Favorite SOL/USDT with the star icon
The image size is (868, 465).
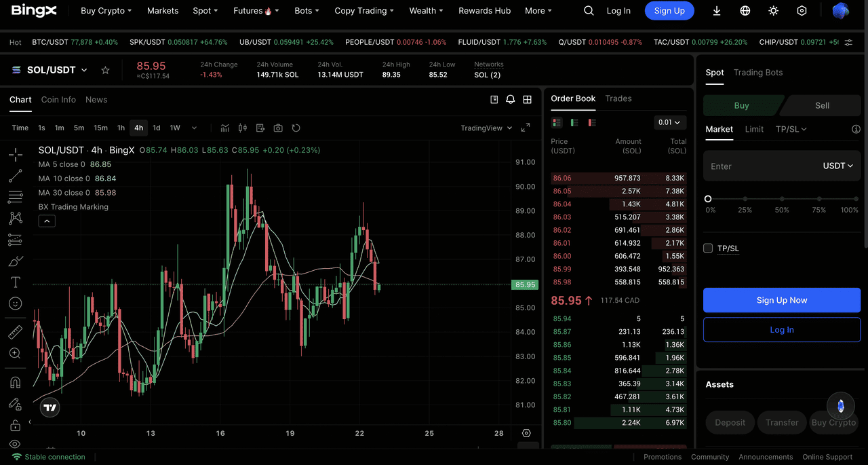tap(105, 70)
